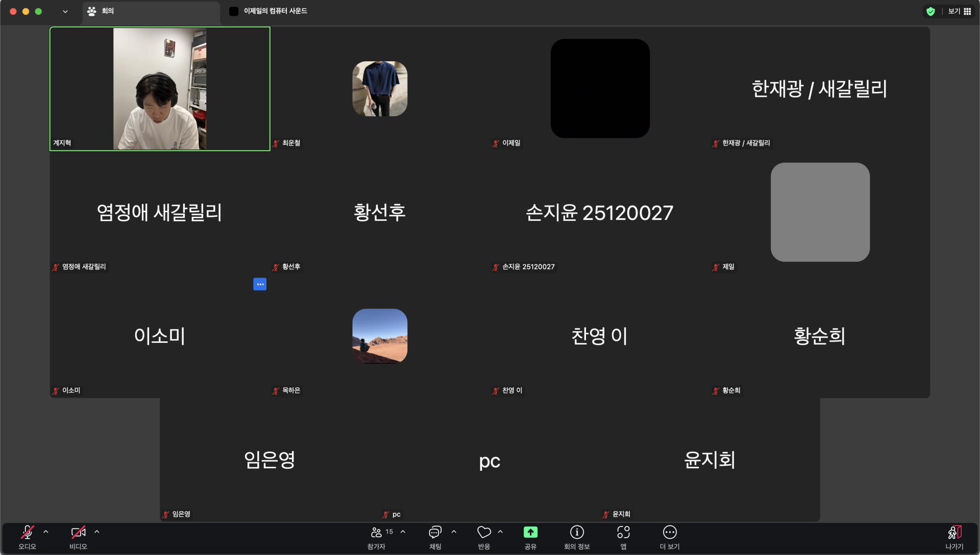Select the 손지윤 25120027 participant tile
The image size is (980, 555).
coord(600,212)
